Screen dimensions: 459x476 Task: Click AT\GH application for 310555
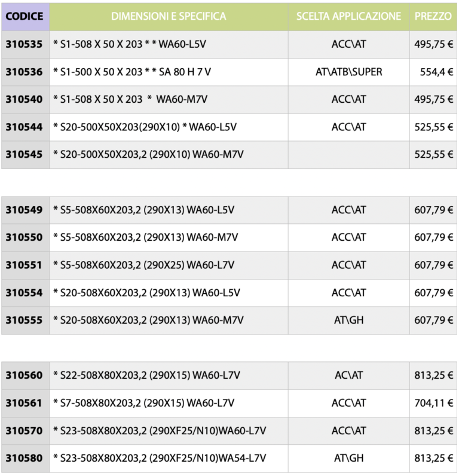(x=348, y=321)
